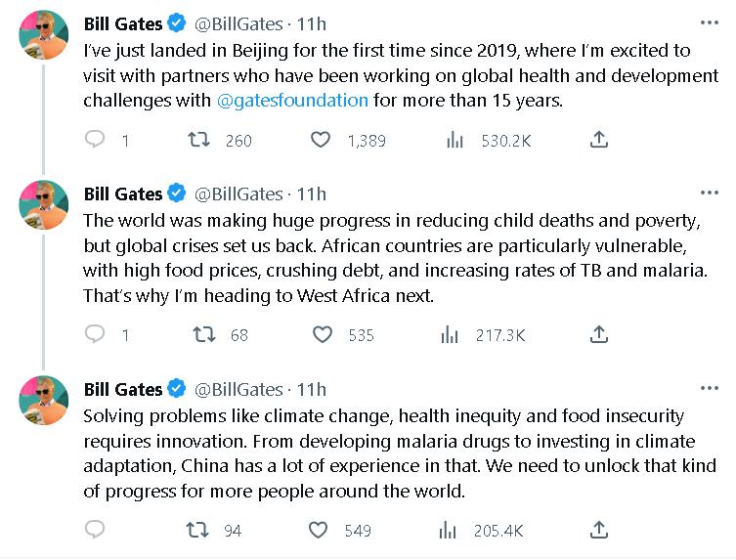View analytics for the Beijing tweet
This screenshot has height=560, width=736.
pos(454,140)
